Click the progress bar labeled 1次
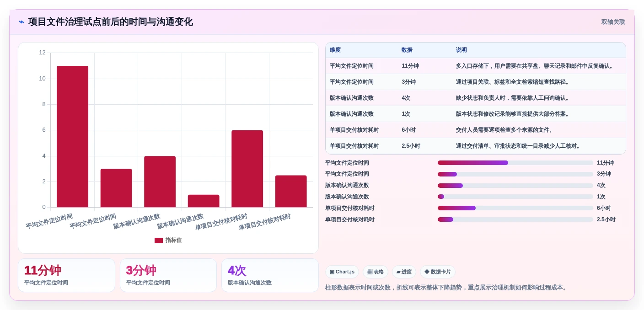Image resolution: width=644 pixels, height=310 pixels. pos(515,197)
